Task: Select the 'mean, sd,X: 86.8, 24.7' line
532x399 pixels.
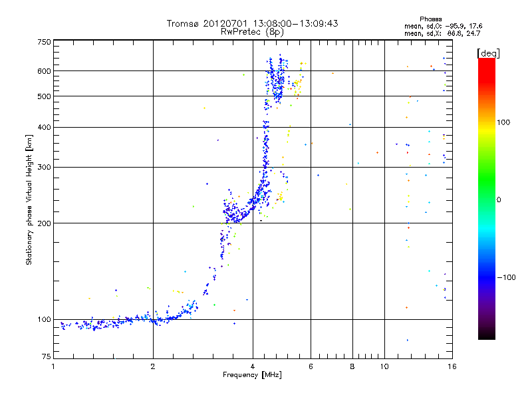Action: pos(442,33)
